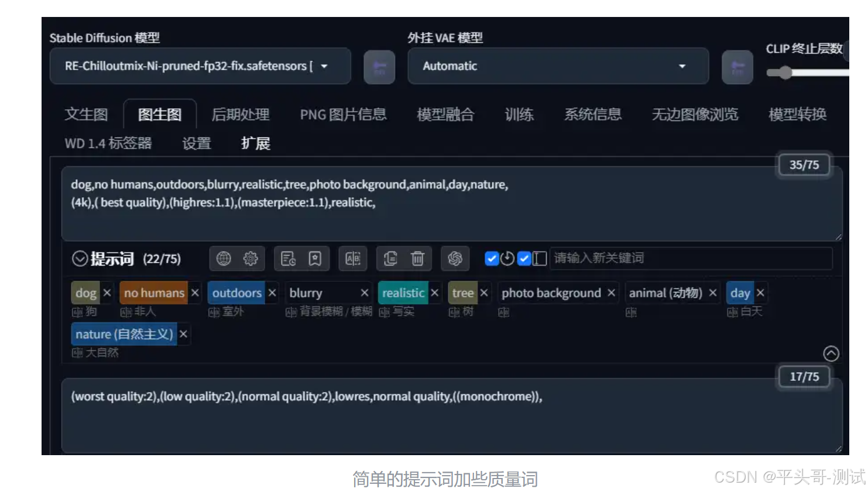Open the 模型融合 tab
The image size is (868, 492).
point(445,114)
